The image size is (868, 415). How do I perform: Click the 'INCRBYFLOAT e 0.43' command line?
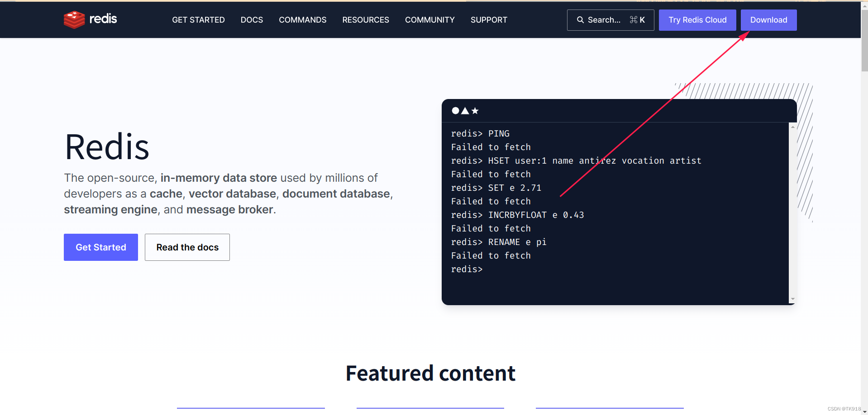(517, 215)
